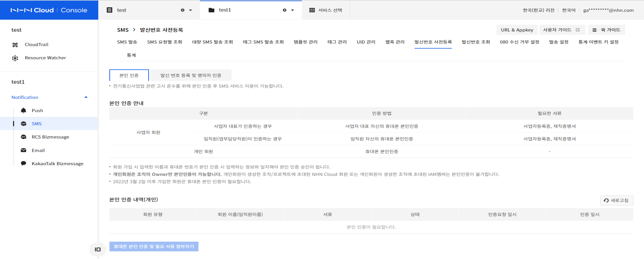Click the test1 project folder icon
The height and width of the screenshot is (259, 644).
211,10
